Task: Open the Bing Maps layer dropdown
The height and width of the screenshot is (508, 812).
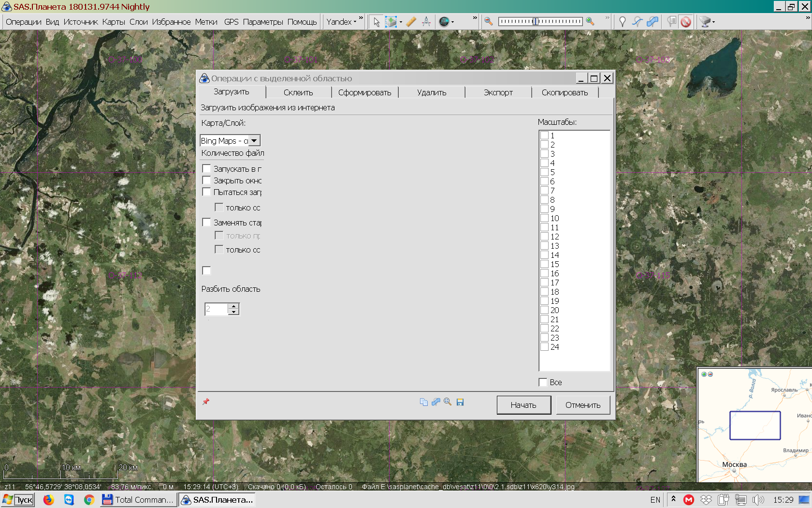Action: pyautogui.click(x=254, y=141)
